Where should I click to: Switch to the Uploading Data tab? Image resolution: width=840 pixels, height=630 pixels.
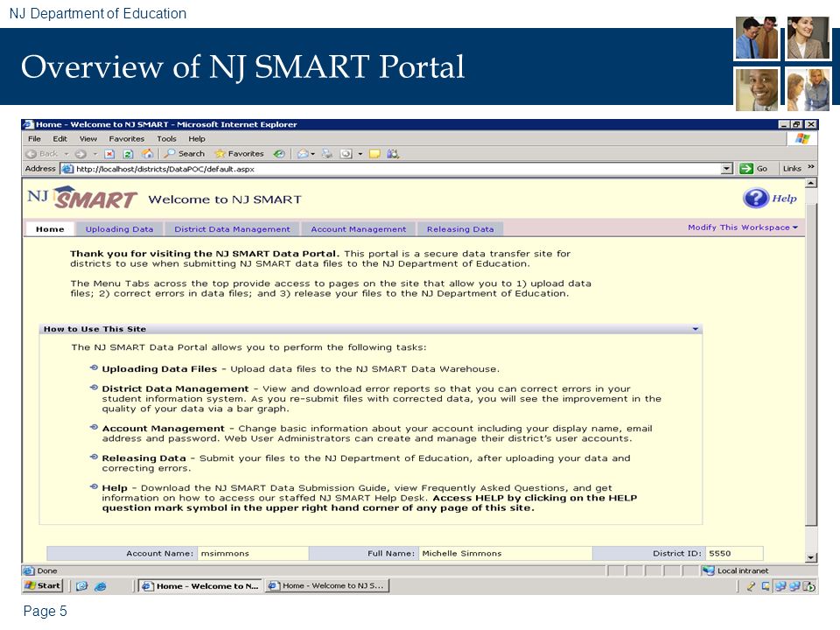120,229
